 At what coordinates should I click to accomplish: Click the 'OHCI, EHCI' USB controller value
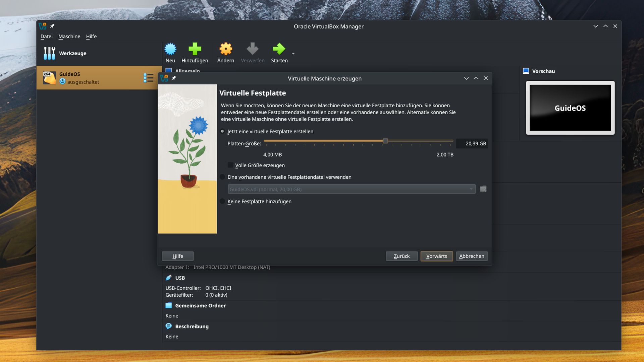pos(218,288)
